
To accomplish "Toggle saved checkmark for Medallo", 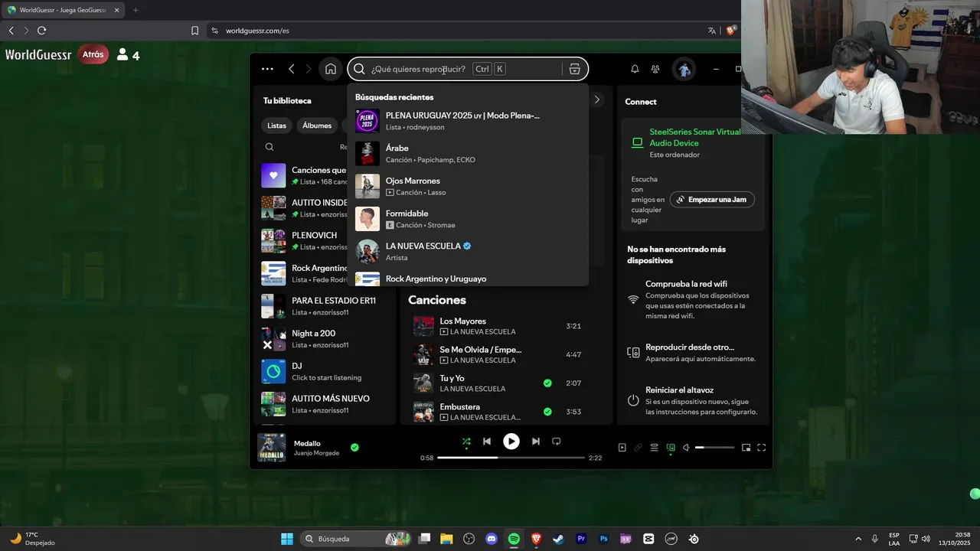I will pyautogui.click(x=354, y=448).
